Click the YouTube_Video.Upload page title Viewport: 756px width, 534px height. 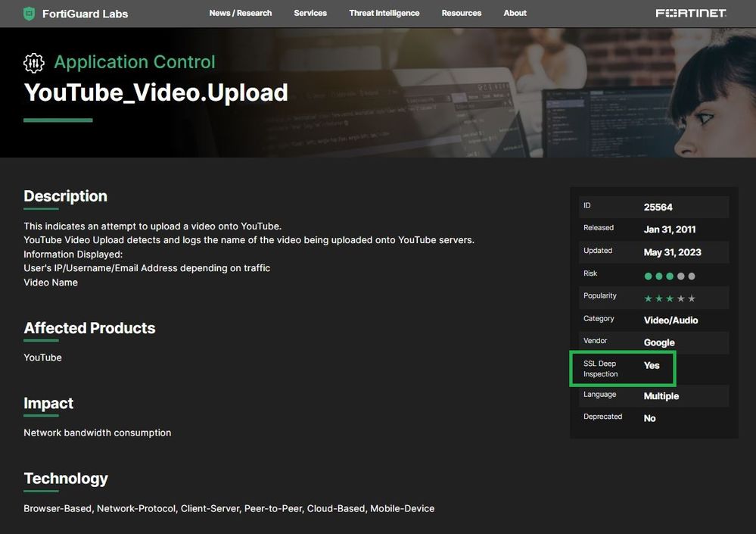tap(156, 92)
